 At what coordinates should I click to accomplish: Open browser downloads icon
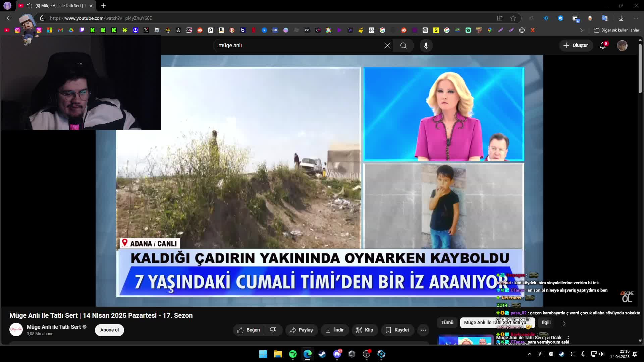(x=621, y=18)
